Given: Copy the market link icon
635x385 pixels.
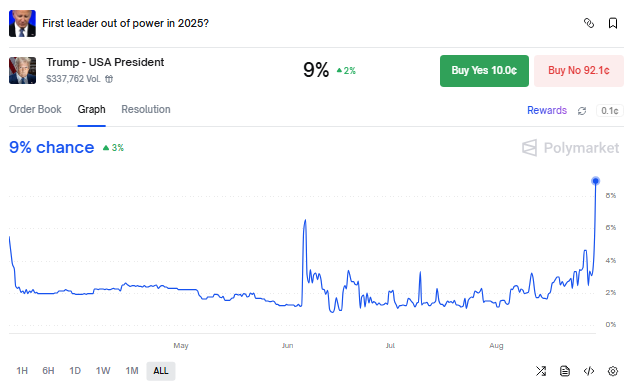Looking at the screenshot, I should pos(588,23).
